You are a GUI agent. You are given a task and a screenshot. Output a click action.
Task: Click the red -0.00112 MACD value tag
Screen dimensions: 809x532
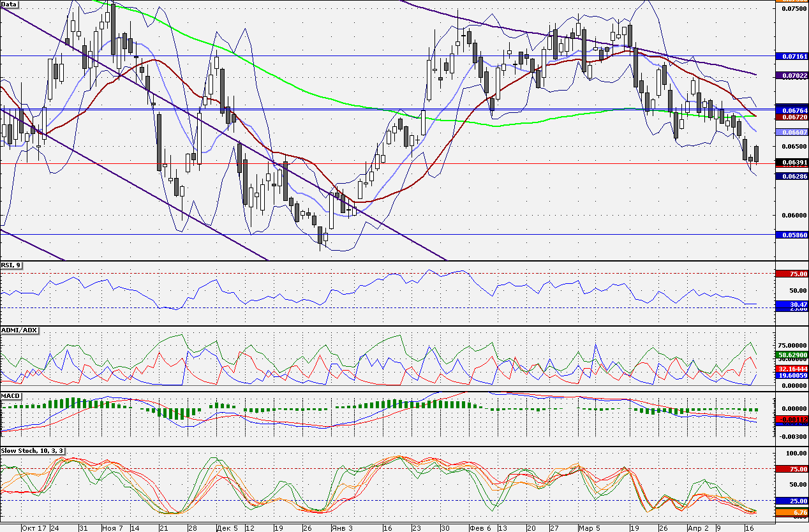792,419
